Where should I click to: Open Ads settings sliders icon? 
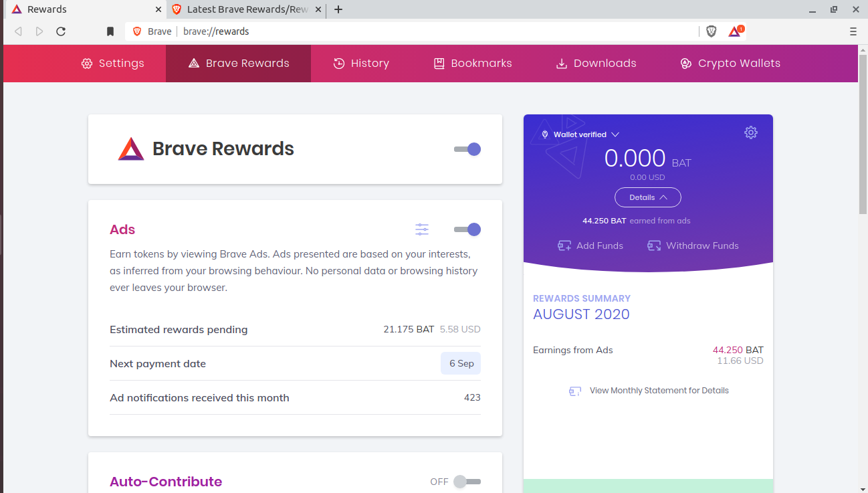(x=422, y=229)
